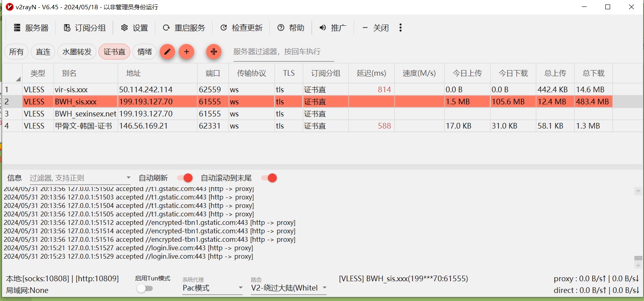Toggle the 自动刷新 switch
Screen dimensions: 644x301
point(185,178)
